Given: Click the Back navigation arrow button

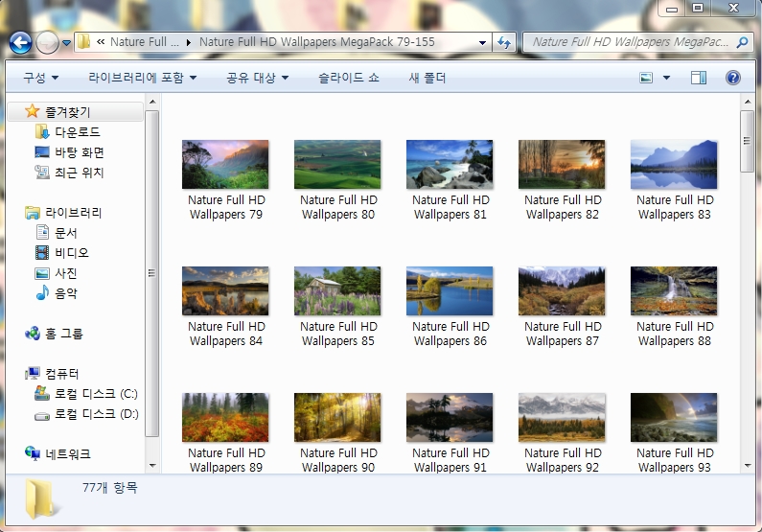Looking at the screenshot, I should pyautogui.click(x=20, y=42).
